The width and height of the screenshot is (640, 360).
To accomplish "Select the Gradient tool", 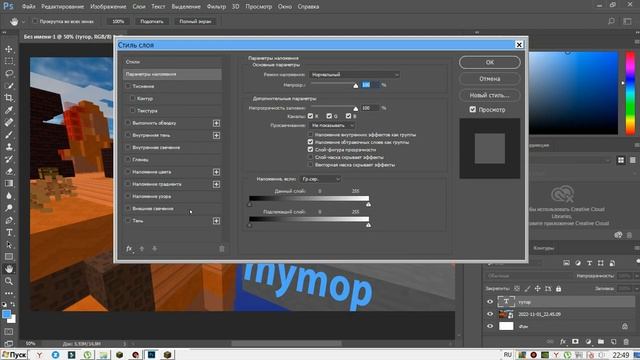I will click(x=9, y=184).
